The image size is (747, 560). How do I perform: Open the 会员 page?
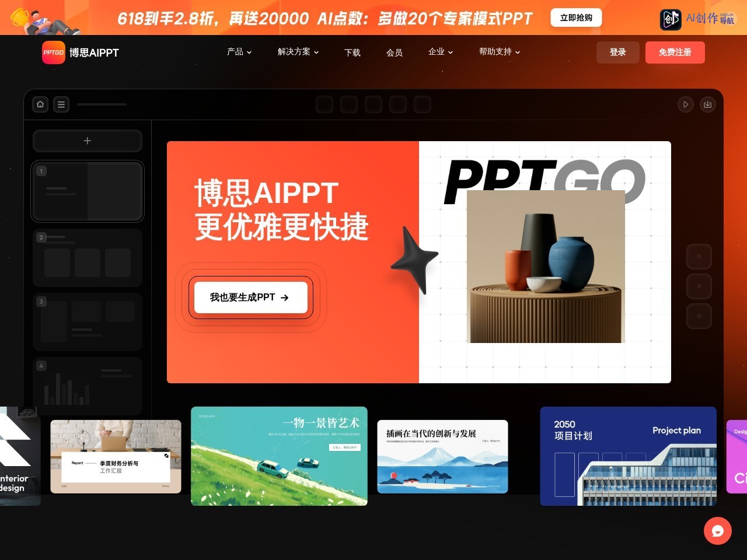pyautogui.click(x=395, y=52)
